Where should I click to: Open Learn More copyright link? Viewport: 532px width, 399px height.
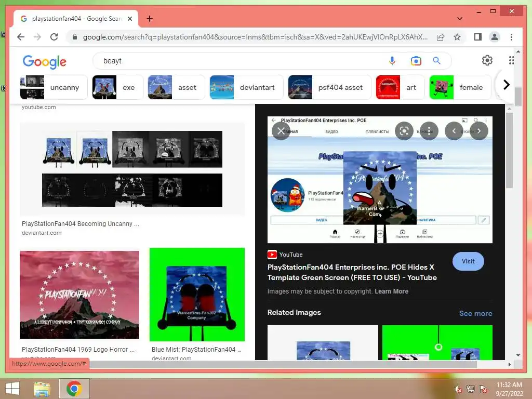tap(392, 291)
